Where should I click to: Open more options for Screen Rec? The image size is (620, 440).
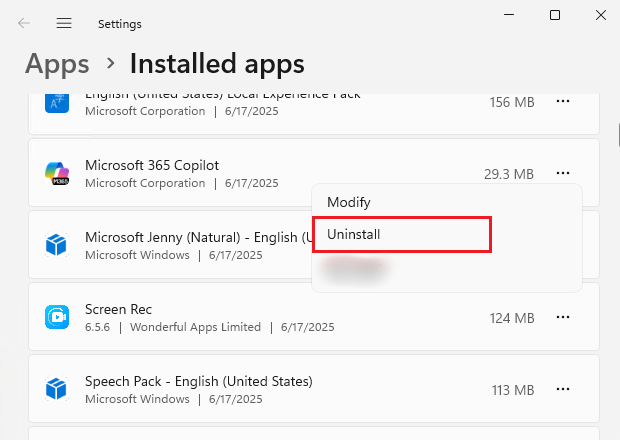(563, 317)
